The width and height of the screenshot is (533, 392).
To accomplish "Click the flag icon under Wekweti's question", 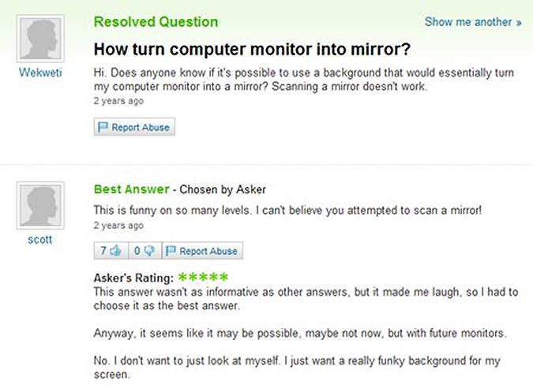I will coord(103,127).
